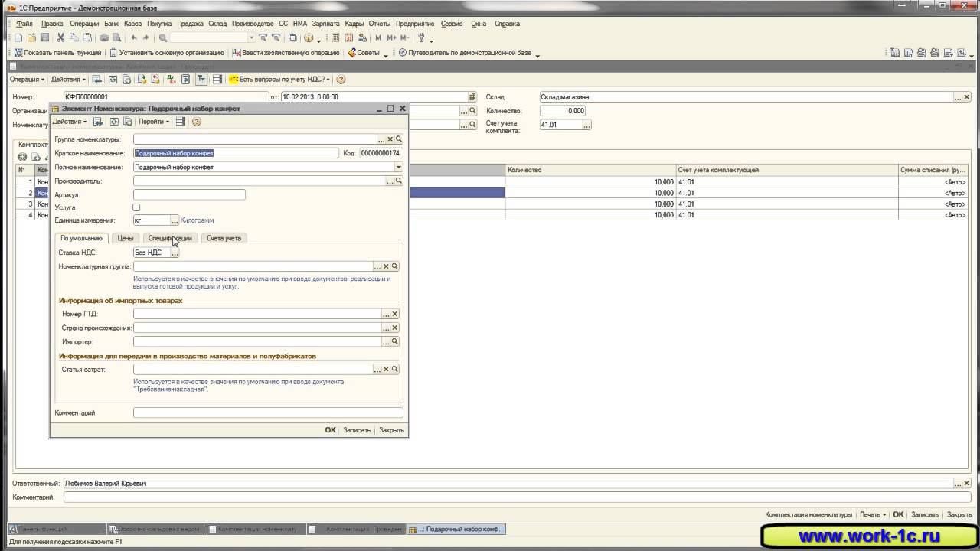
Task: Toggle the Услуга checkbox
Action: click(136, 207)
